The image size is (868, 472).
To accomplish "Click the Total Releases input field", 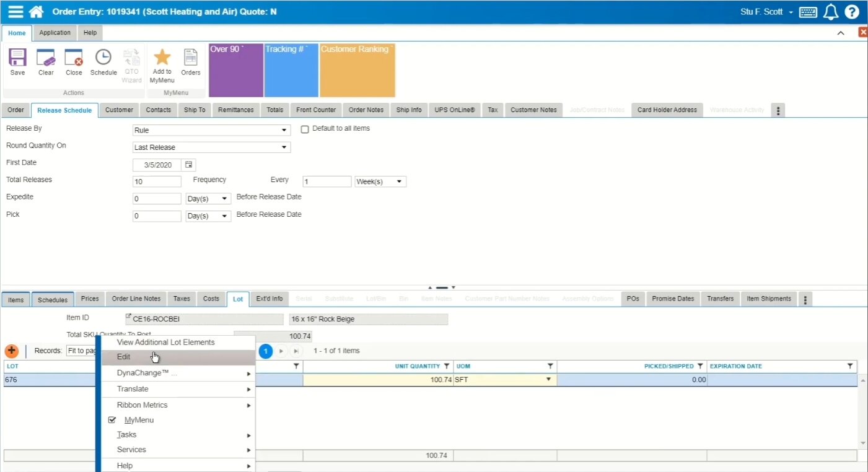I will point(157,181).
